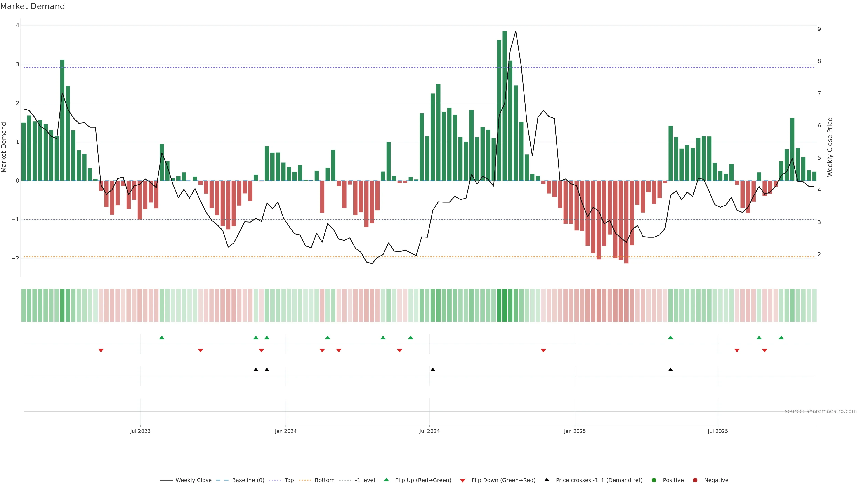Click the source: sharemaestro.com text

point(821,411)
